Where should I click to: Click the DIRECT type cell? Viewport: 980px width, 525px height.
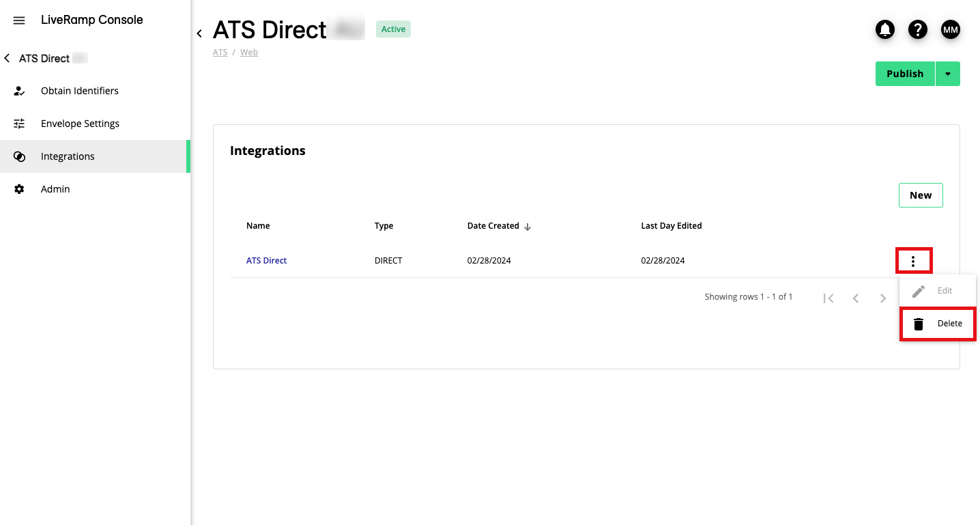point(388,261)
